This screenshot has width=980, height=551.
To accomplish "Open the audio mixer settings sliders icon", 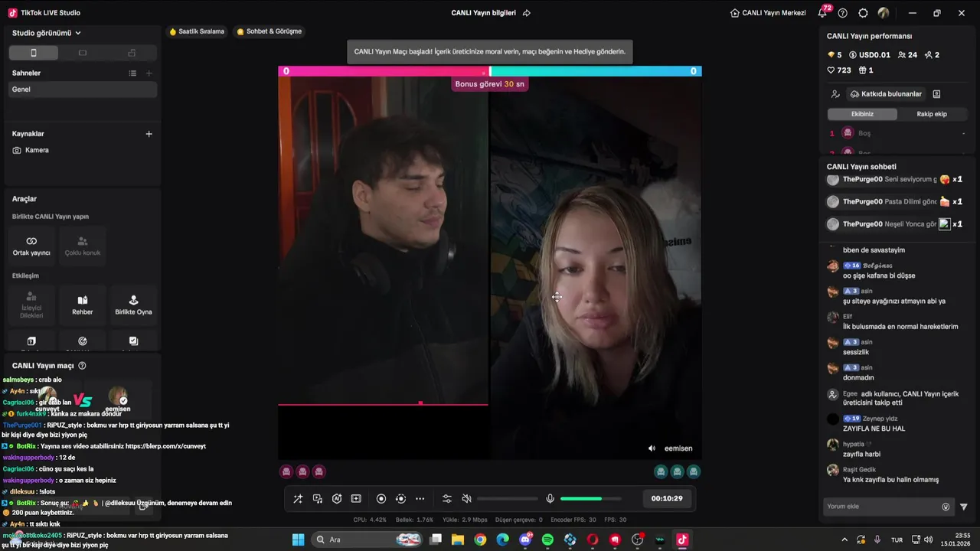I will click(x=447, y=499).
